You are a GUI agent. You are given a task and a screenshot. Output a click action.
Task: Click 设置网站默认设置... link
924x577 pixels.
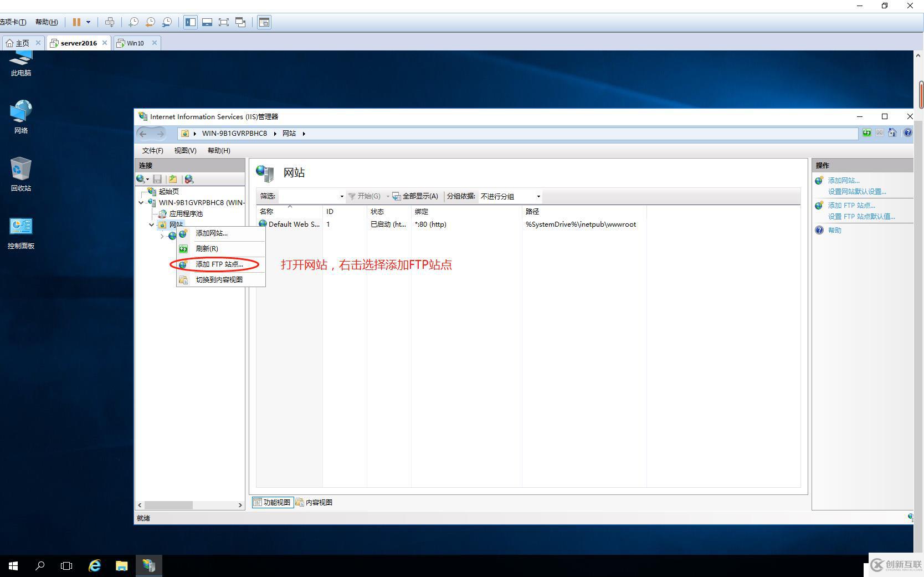[x=857, y=192]
